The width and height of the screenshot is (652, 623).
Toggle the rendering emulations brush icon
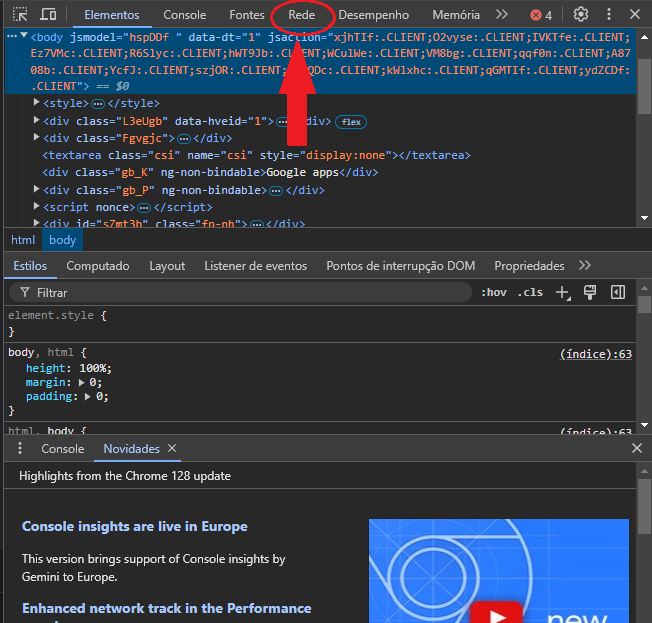click(590, 292)
